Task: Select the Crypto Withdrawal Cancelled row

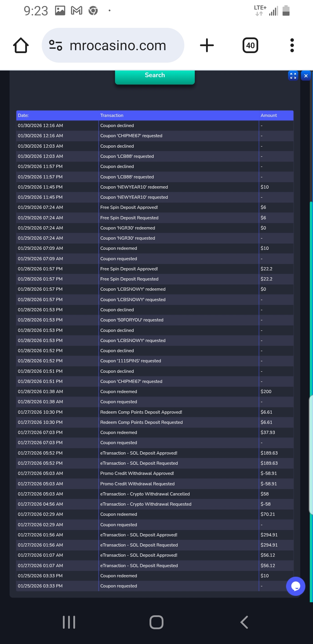Action: 145,494
